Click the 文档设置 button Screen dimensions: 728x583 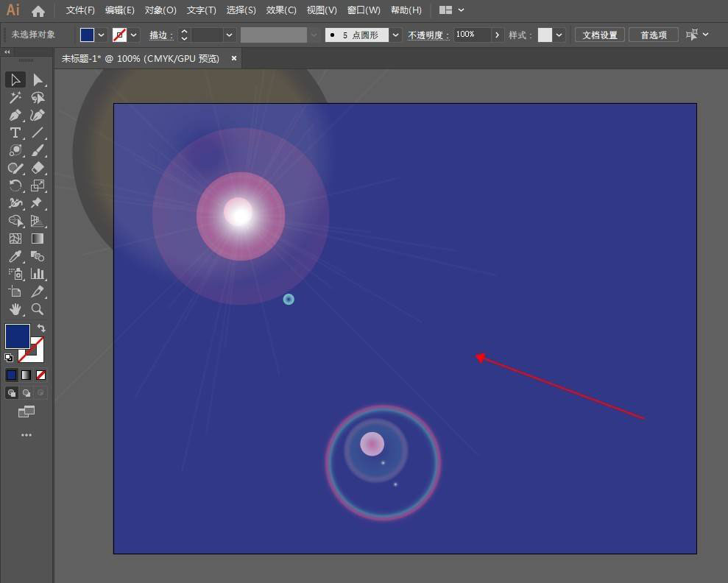pyautogui.click(x=600, y=35)
